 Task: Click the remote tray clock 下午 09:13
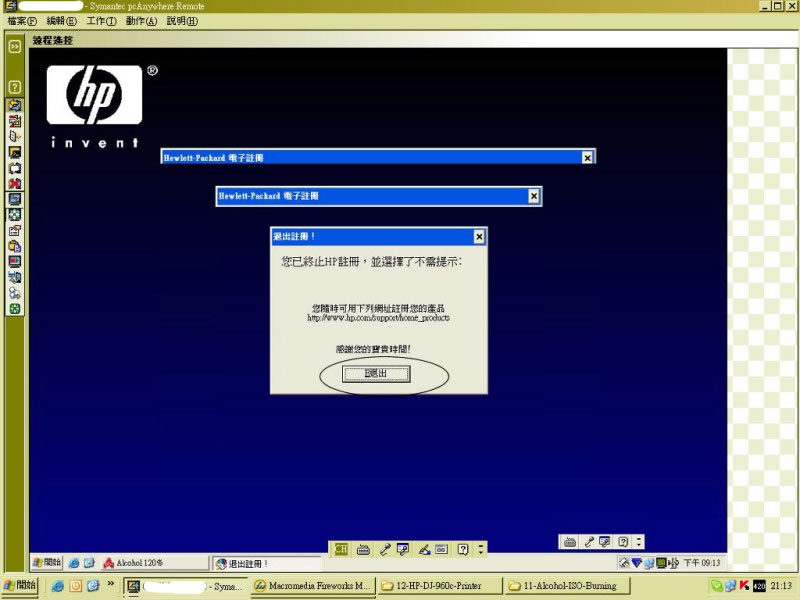click(x=702, y=563)
